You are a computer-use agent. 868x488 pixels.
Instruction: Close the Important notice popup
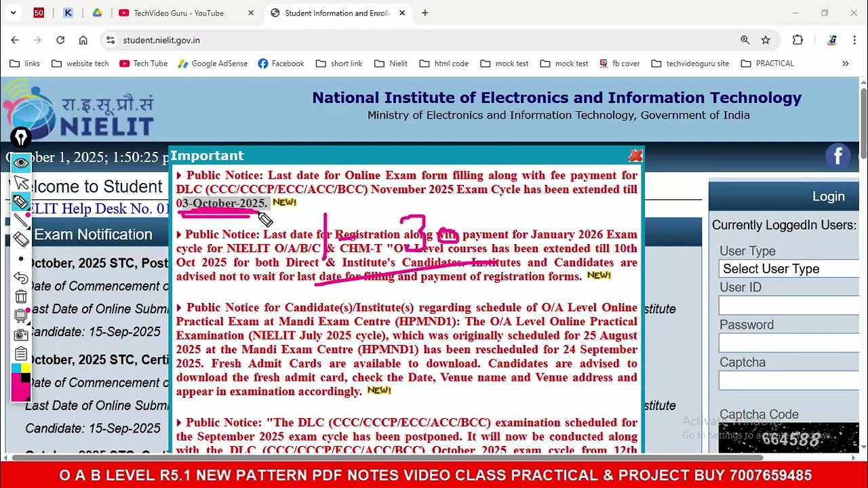coord(635,156)
